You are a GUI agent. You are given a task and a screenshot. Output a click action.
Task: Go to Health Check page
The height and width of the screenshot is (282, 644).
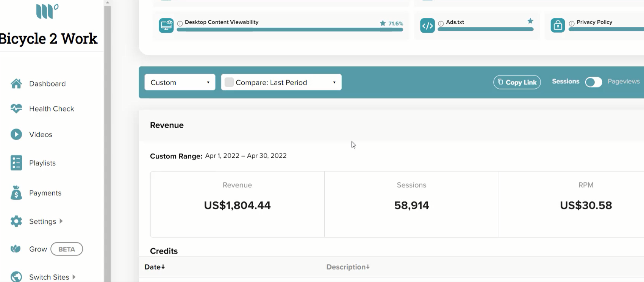pos(52,109)
